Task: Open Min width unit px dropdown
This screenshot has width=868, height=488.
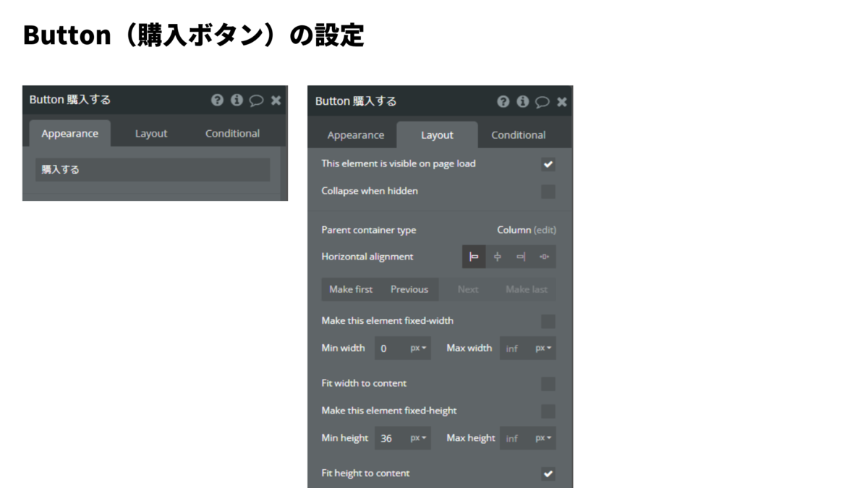Action: pos(419,348)
